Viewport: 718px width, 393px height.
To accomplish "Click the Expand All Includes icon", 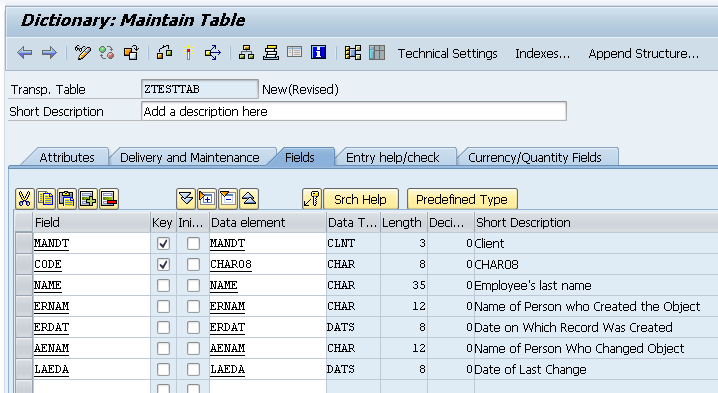I will (186, 199).
